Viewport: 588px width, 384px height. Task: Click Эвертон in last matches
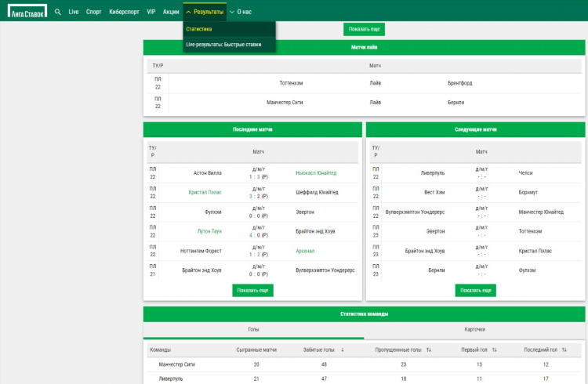pos(305,212)
